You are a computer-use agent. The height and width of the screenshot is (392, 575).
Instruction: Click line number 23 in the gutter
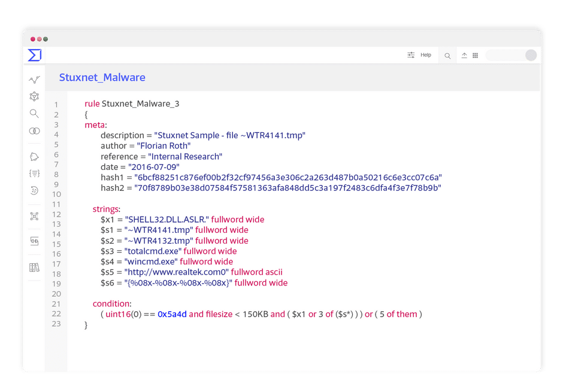pos(56,324)
